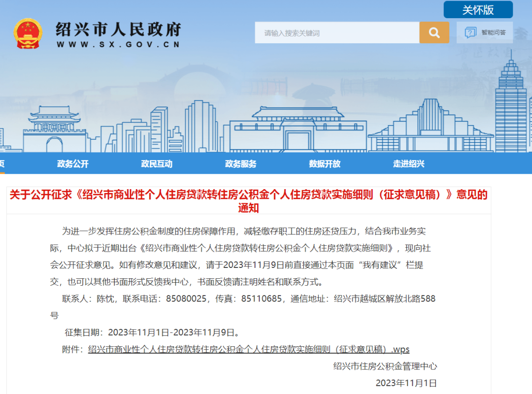Screen dimensions: 532x394
Task: Click the national emblem logo
Action: tap(28, 33)
